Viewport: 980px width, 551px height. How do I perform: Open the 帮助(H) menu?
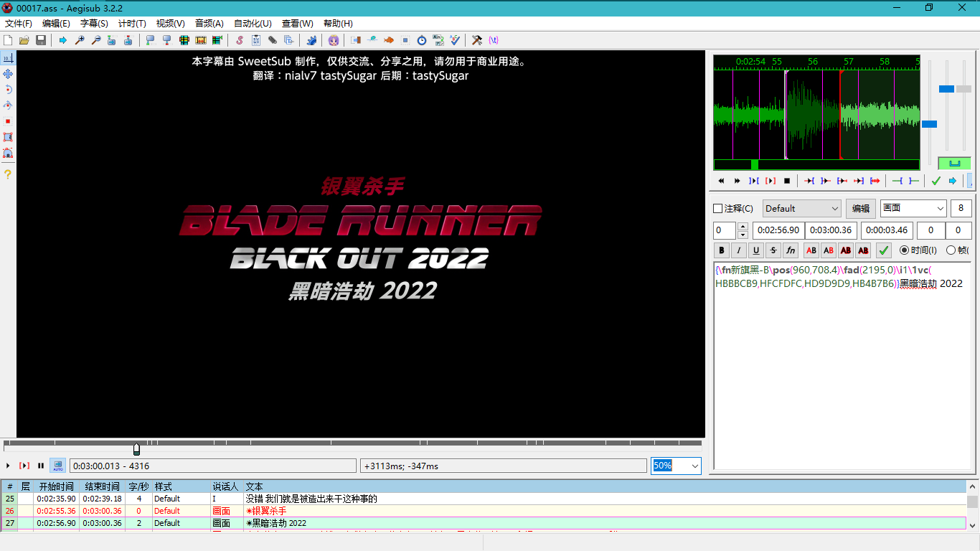click(x=338, y=24)
